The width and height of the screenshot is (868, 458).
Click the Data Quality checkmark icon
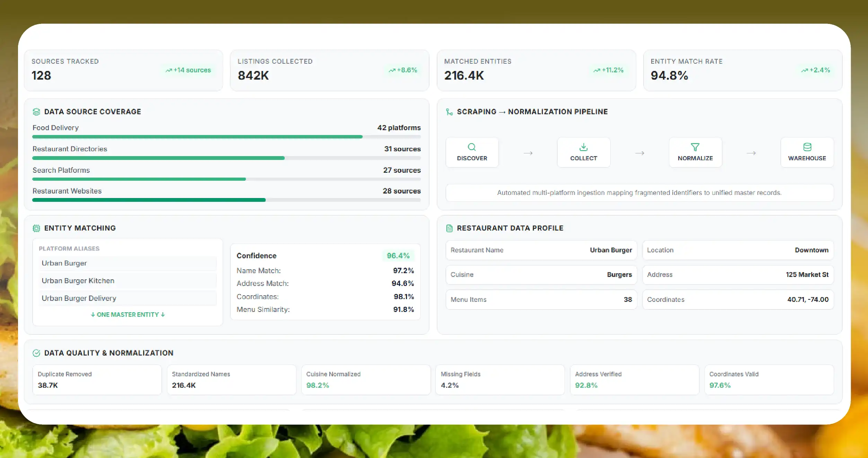[36, 353]
